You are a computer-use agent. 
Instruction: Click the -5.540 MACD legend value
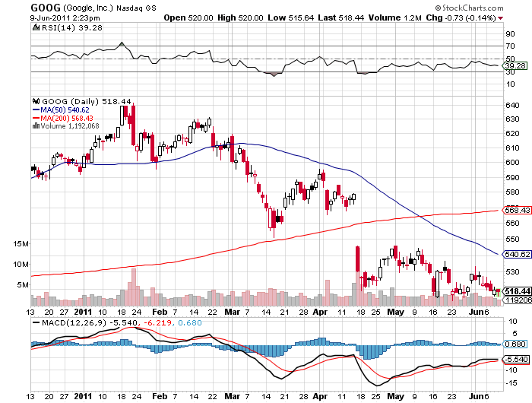point(123,322)
